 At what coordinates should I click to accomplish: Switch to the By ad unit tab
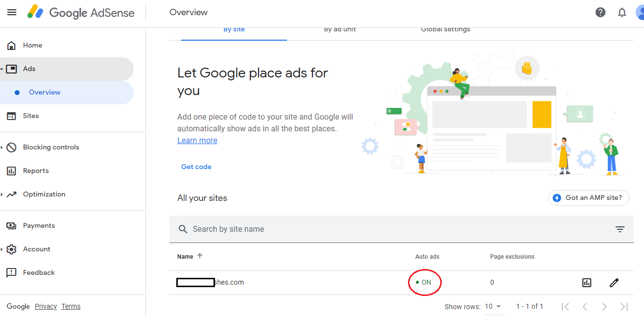point(340,29)
